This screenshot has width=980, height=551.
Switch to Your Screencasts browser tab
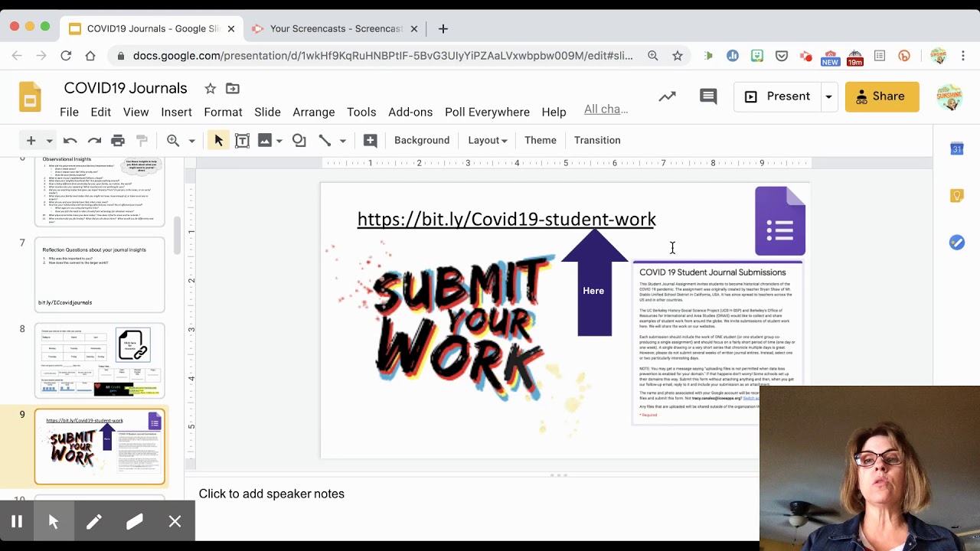click(x=335, y=28)
